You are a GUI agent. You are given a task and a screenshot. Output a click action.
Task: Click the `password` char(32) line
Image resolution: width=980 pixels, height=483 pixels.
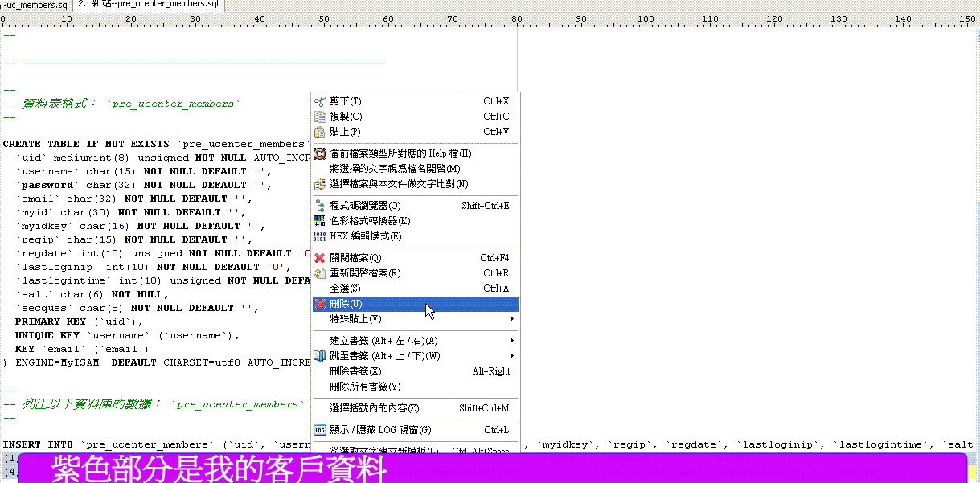145,185
